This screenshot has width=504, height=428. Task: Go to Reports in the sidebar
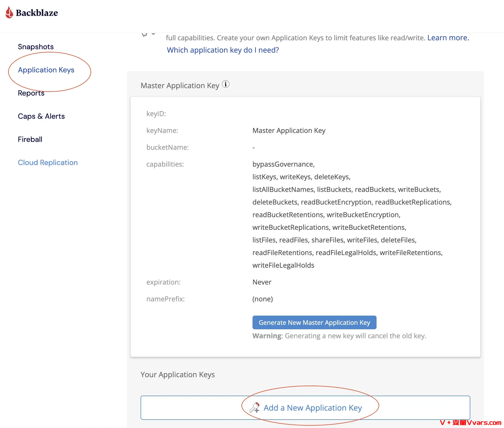tap(31, 93)
